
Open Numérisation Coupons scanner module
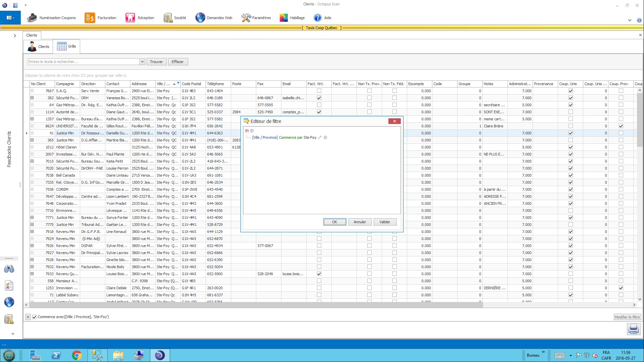pyautogui.click(x=51, y=18)
